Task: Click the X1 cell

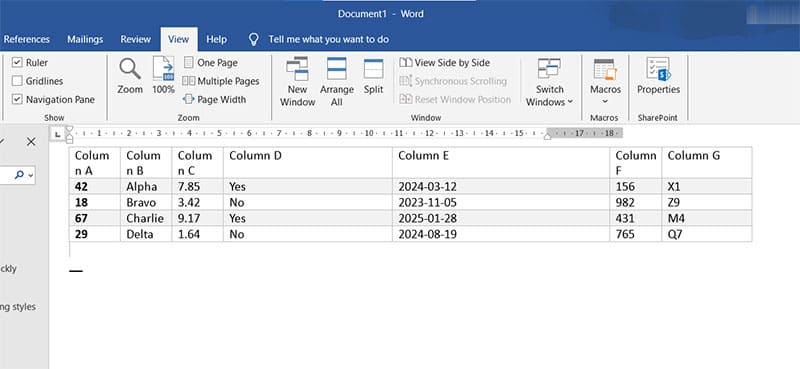Action: tap(707, 187)
